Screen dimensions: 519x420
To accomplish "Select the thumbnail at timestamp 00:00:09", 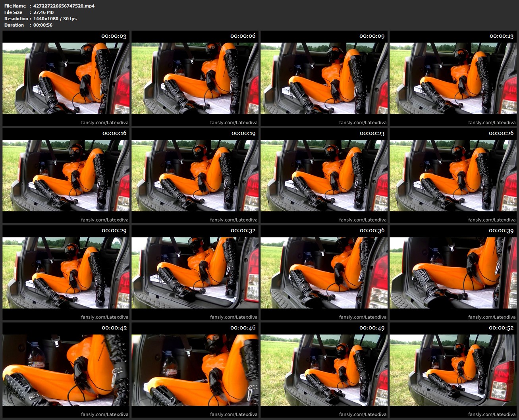I will pyautogui.click(x=324, y=78).
